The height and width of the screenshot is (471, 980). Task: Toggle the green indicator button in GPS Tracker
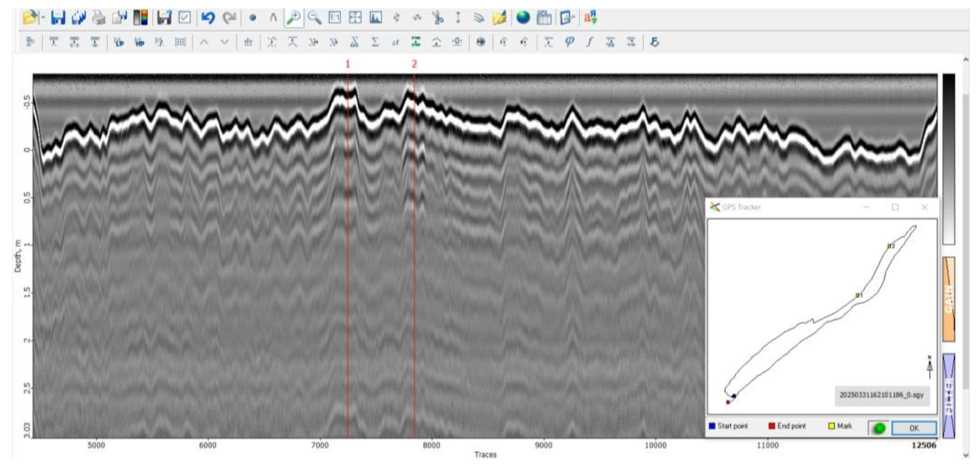(878, 428)
